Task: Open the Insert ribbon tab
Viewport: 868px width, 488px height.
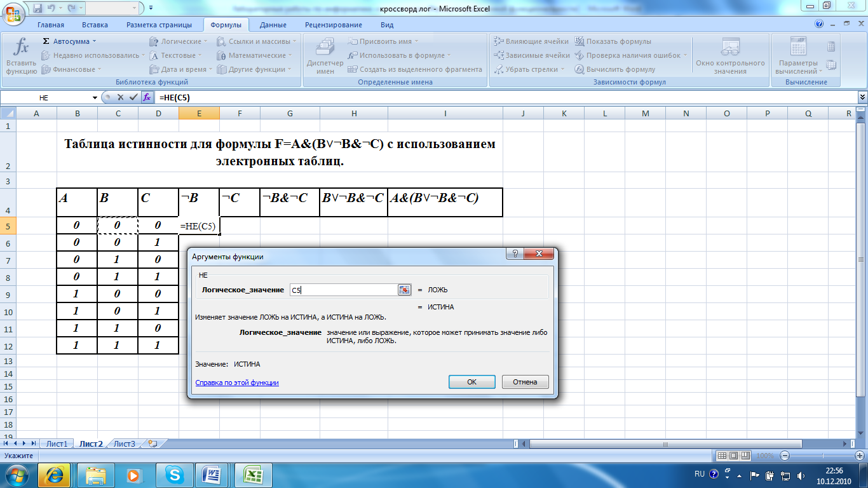Action: coord(95,25)
